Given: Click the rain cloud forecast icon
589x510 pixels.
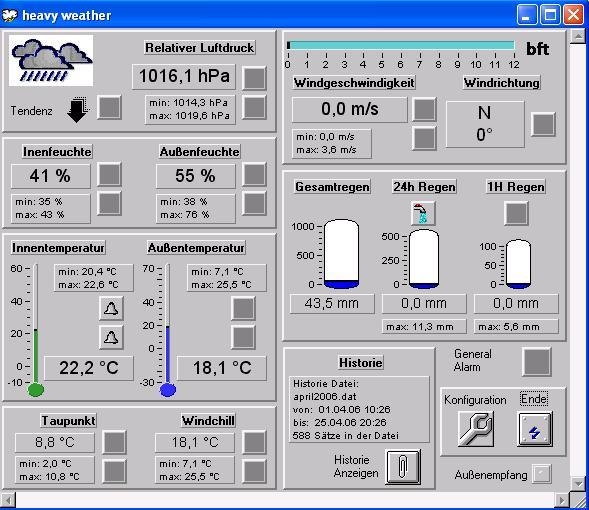Looking at the screenshot, I should pos(51,60).
